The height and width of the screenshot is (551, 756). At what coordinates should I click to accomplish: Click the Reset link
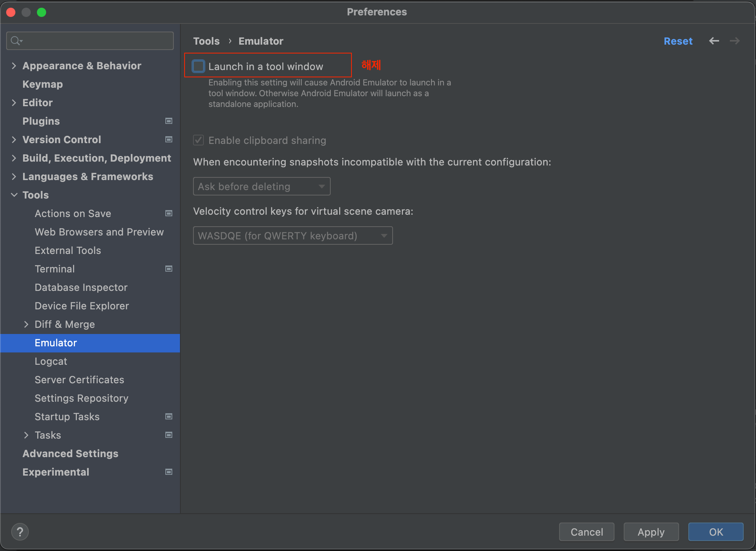coord(678,41)
